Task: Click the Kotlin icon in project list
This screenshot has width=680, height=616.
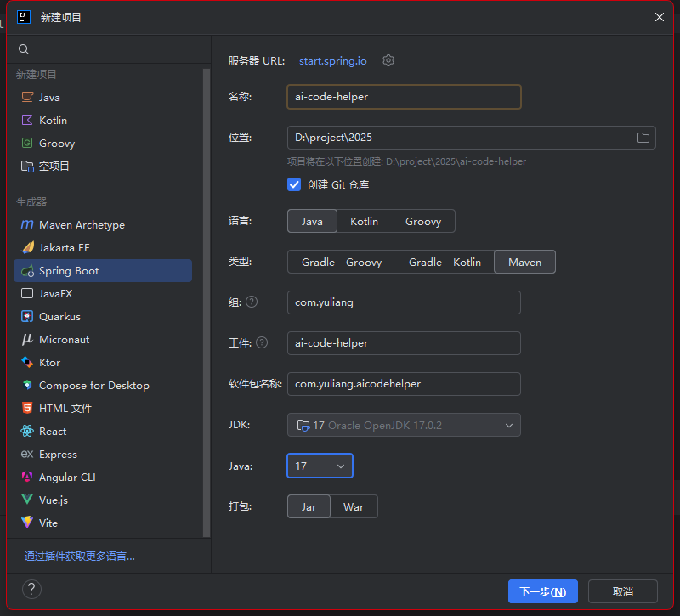Action: (27, 120)
